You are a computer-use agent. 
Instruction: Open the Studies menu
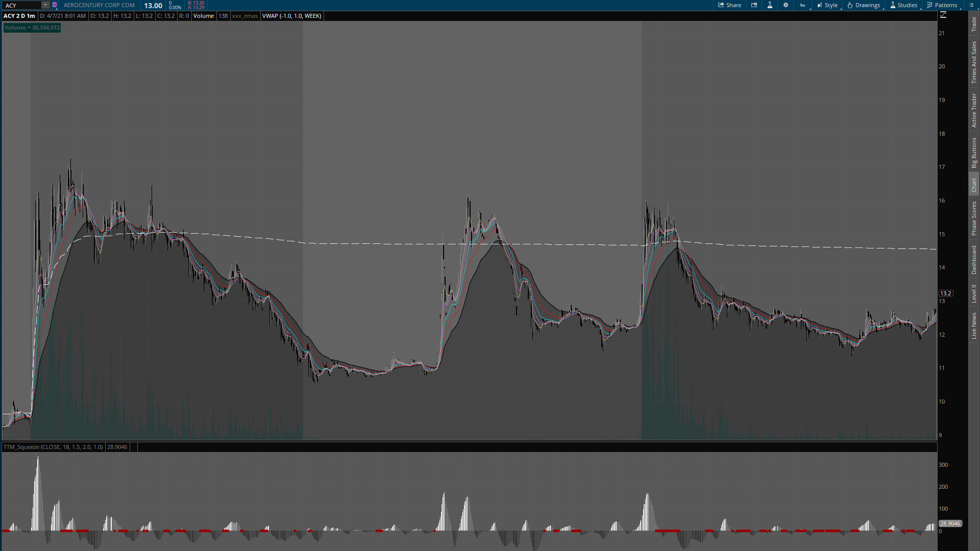[903, 5]
